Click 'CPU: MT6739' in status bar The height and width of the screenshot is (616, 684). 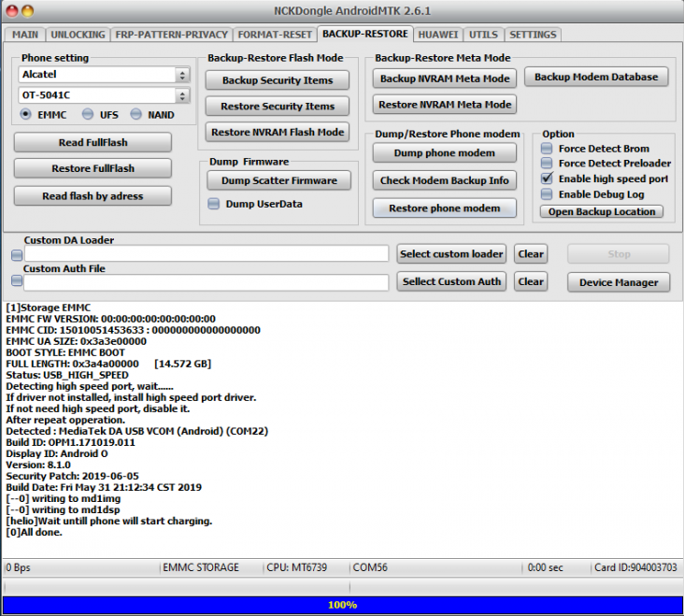pyautogui.click(x=296, y=567)
